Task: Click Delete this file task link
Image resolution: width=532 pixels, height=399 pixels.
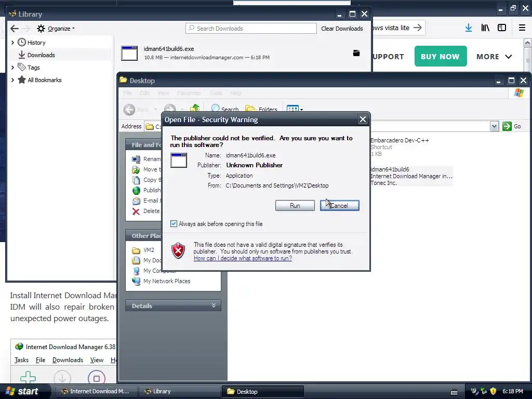Action: 146,211
